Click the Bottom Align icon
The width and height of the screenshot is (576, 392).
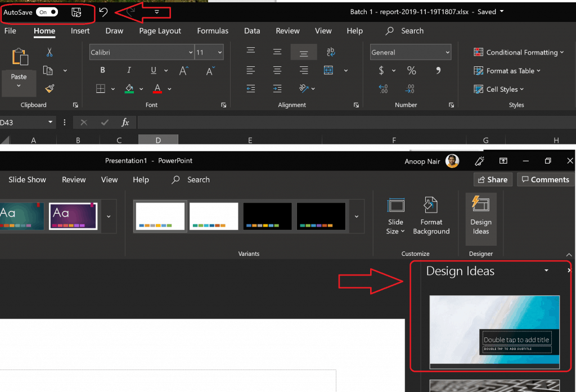(x=303, y=52)
